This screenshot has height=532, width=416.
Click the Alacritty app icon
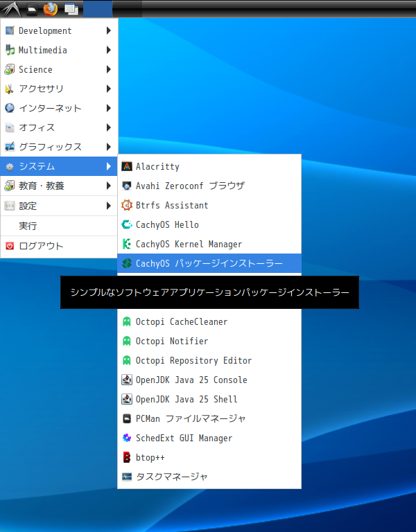pyautogui.click(x=127, y=166)
